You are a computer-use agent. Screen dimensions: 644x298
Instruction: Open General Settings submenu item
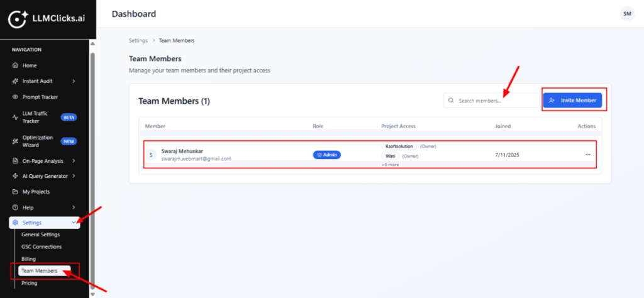[41, 235]
